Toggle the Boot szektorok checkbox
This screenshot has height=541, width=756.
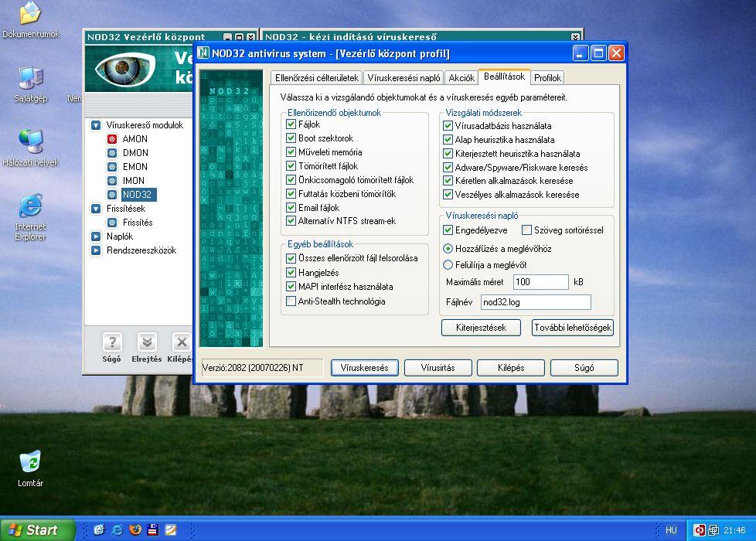(x=291, y=138)
